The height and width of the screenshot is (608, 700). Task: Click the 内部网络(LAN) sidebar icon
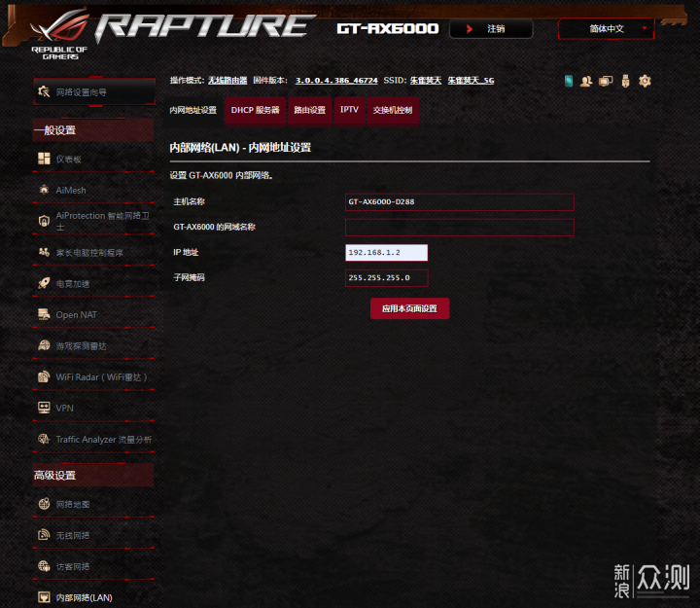pos(44,597)
